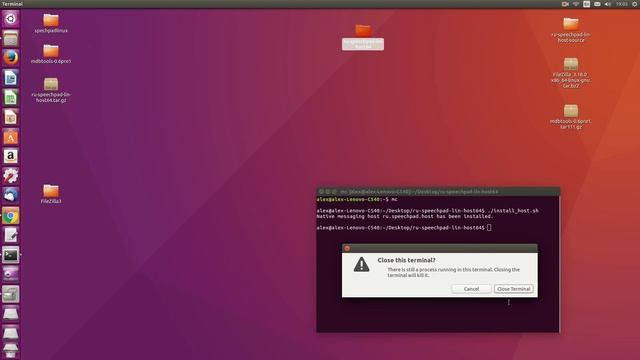This screenshot has height=360, width=640.
Task: Open the Ubuntu Dash search launcher
Action: [11, 19]
